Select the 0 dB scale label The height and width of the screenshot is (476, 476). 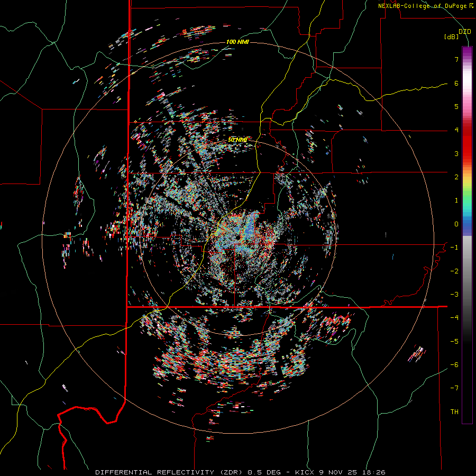(x=456, y=224)
